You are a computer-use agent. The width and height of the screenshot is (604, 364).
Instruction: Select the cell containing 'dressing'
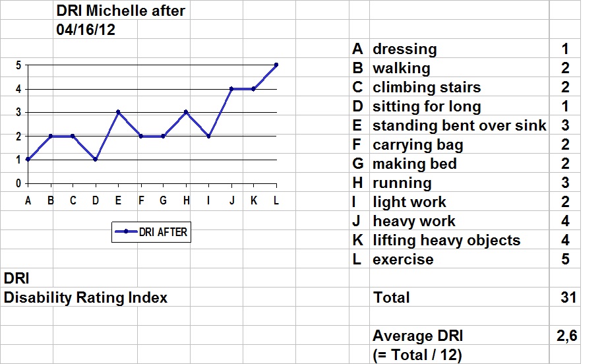coord(459,49)
